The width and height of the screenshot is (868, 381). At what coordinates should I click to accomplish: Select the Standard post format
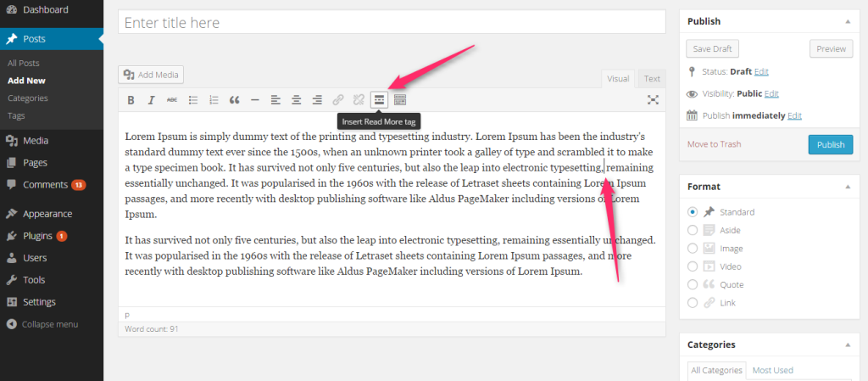click(x=693, y=212)
